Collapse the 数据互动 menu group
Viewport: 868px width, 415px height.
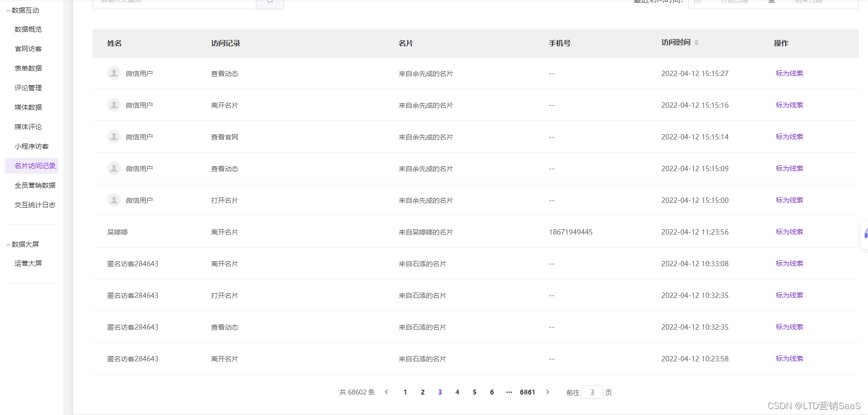click(x=22, y=10)
